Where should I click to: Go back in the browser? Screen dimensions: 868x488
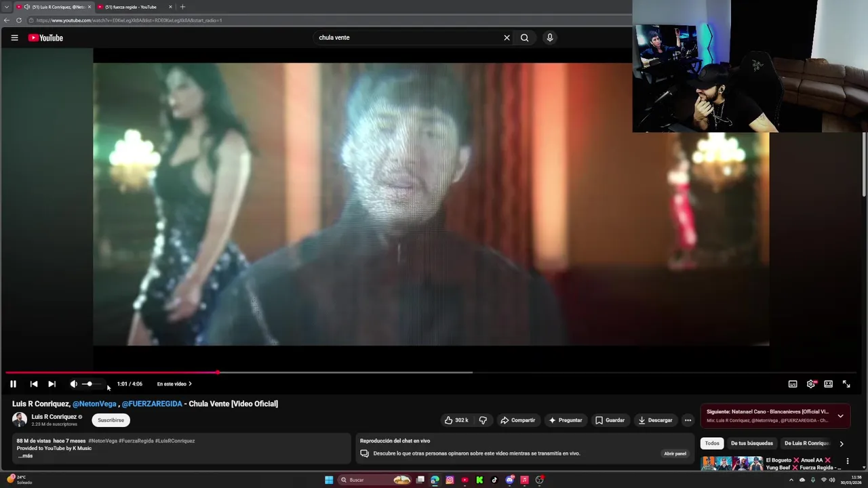pyautogui.click(x=7, y=20)
